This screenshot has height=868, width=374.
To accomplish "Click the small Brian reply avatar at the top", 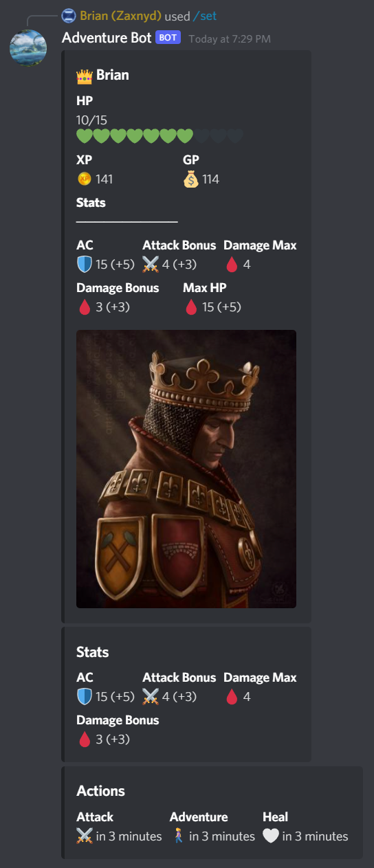I will click(x=68, y=16).
